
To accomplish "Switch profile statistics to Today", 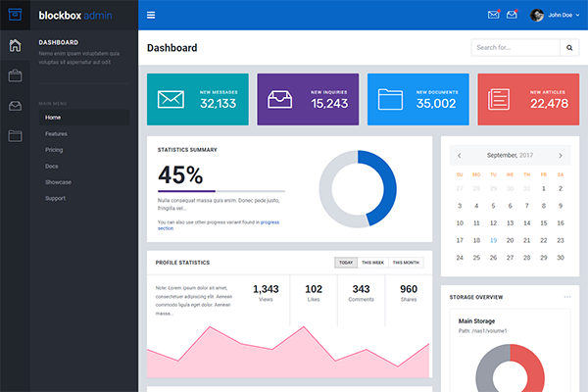I will (346, 263).
